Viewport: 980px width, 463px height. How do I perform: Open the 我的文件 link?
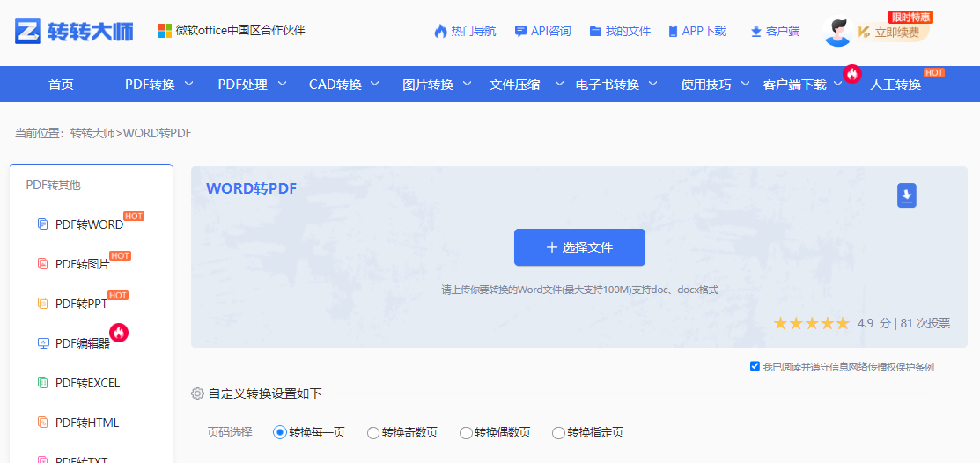tap(628, 31)
